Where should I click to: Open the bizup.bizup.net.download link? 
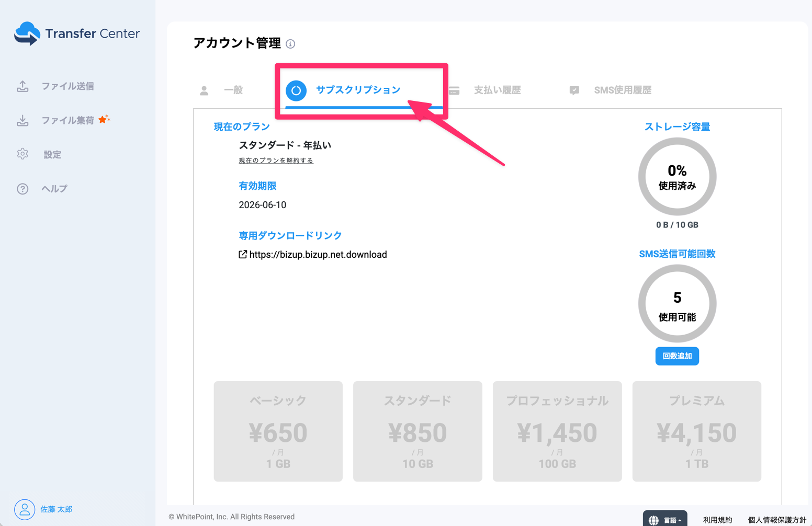[318, 255]
